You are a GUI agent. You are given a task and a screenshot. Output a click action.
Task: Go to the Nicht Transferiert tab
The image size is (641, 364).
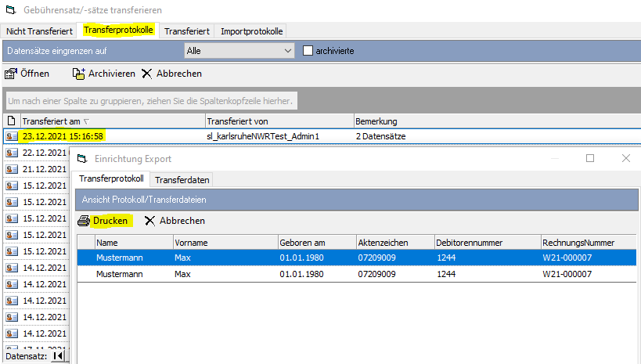(x=39, y=31)
